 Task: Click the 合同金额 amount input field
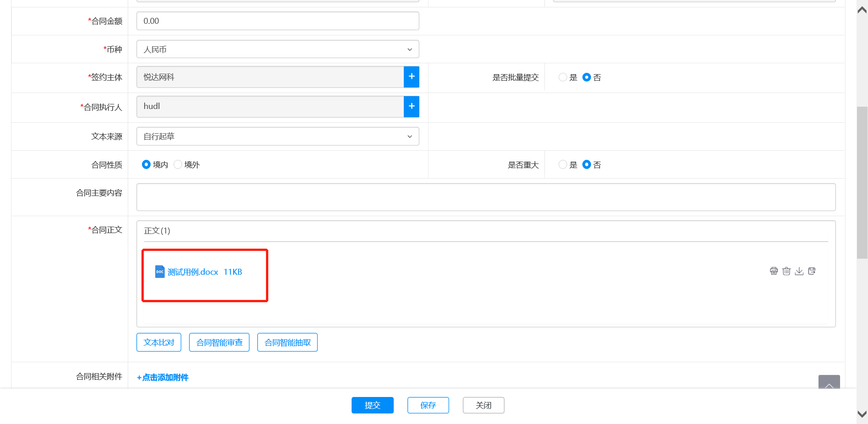[x=277, y=21]
